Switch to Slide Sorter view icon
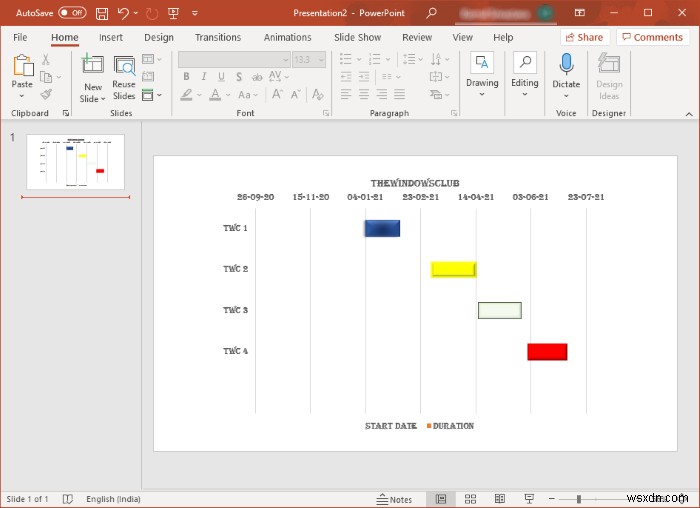This screenshot has width=700, height=508. tap(471, 498)
